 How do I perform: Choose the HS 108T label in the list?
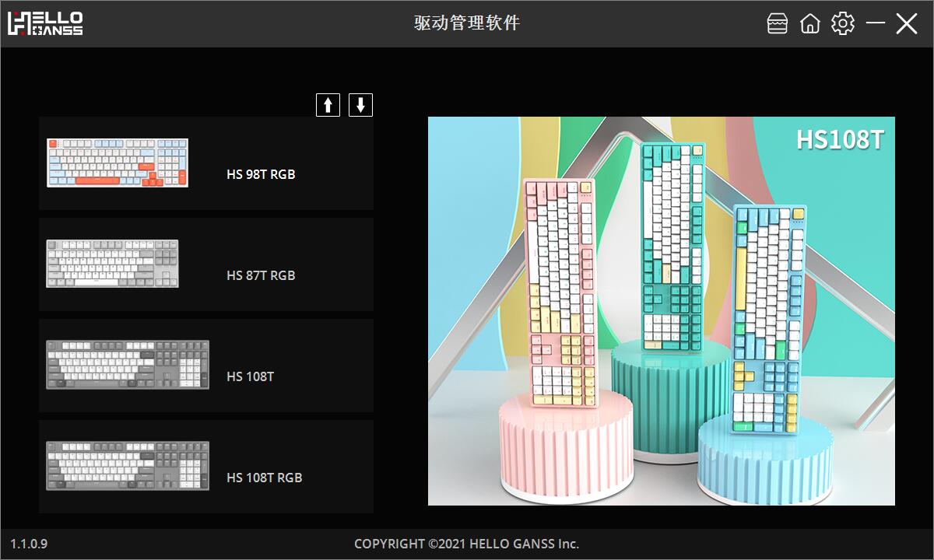pyautogui.click(x=251, y=376)
